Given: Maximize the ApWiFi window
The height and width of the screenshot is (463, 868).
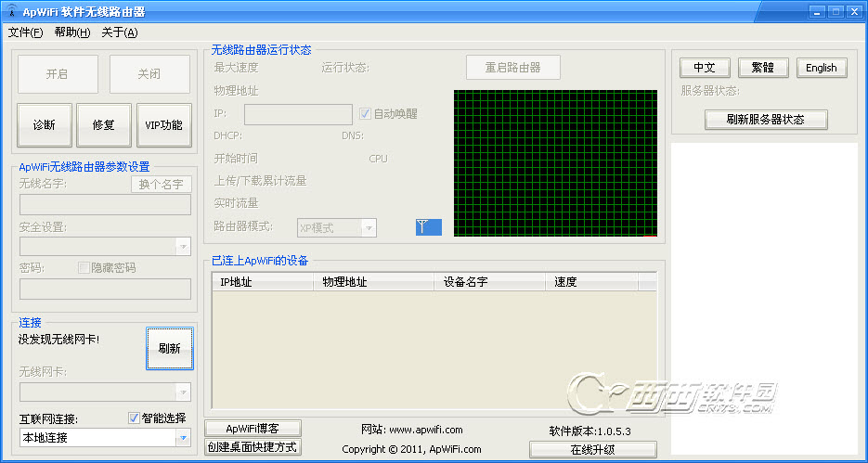Looking at the screenshot, I should [x=836, y=11].
